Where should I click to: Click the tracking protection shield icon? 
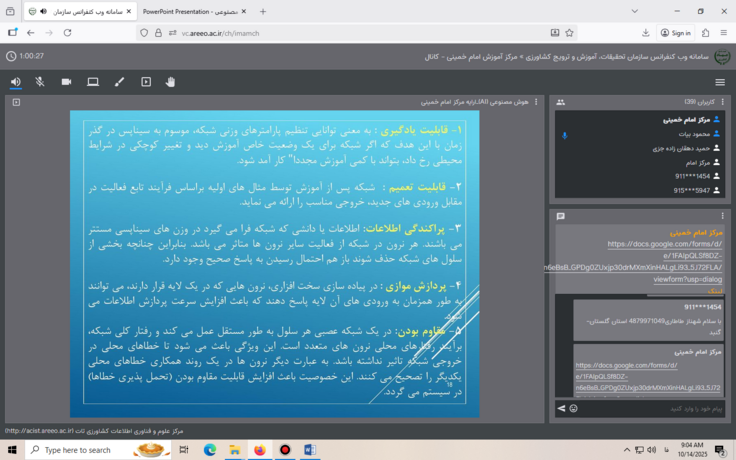tap(144, 33)
